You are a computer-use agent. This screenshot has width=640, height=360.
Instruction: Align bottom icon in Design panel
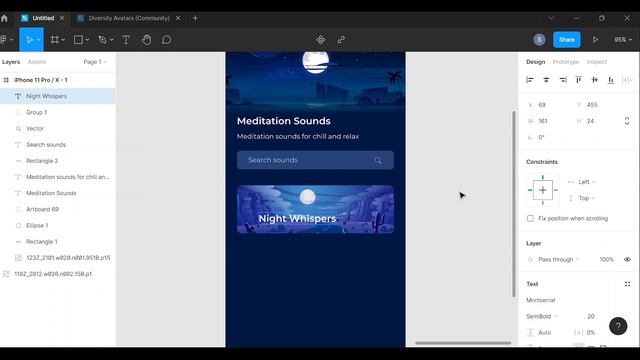611,80
